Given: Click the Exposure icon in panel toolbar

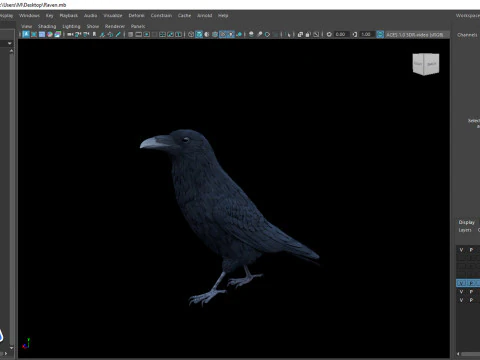Looking at the screenshot, I should (329, 34).
